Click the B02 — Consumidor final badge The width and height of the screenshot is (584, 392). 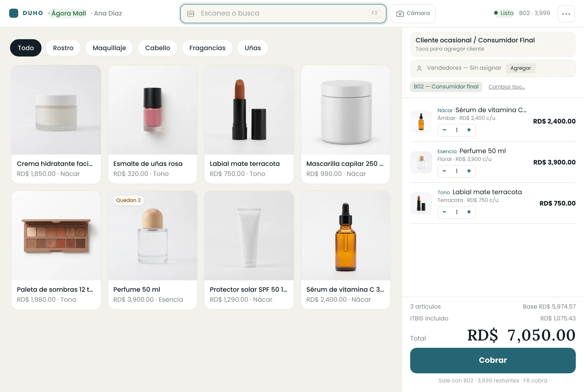pos(446,87)
